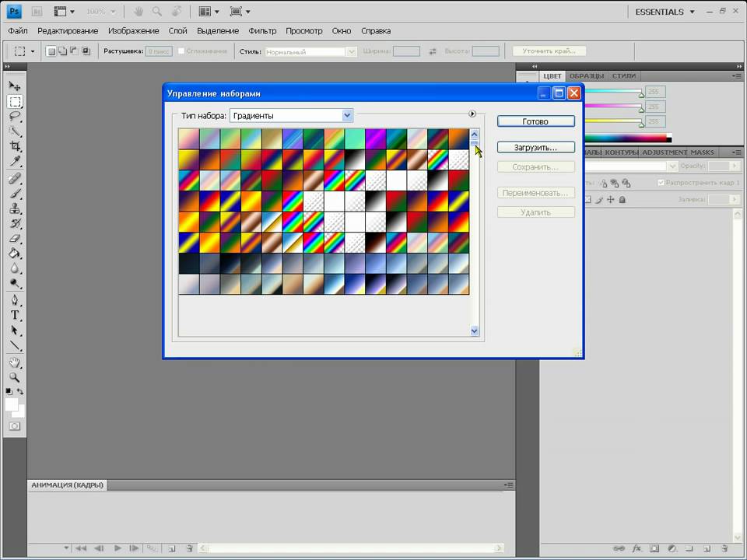This screenshot has width=747, height=560.
Task: Open the Фильтр menu
Action: tap(262, 30)
